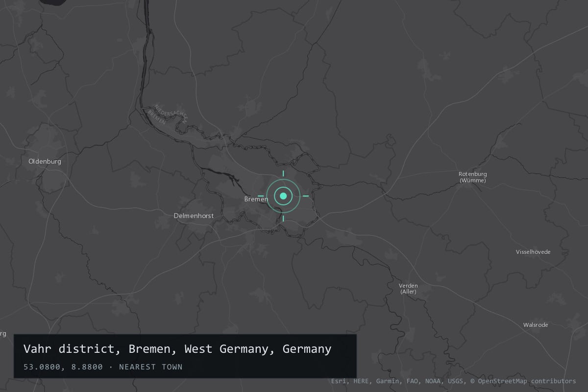Click the Delmenhorst map label

click(x=194, y=216)
